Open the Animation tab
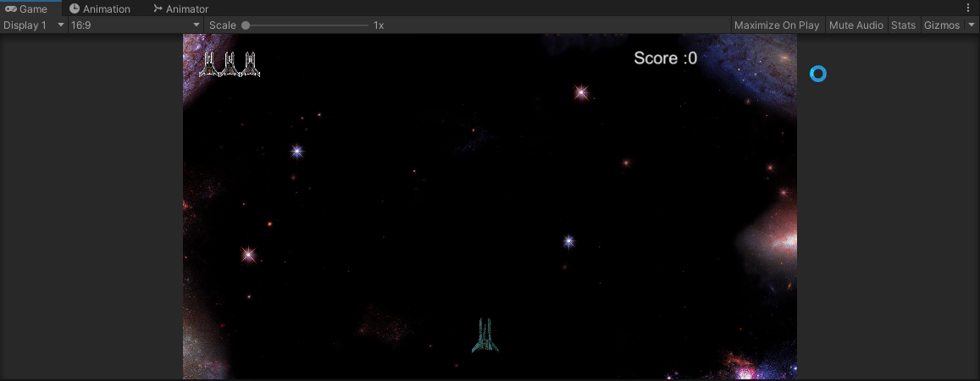This screenshot has width=980, height=381. pos(100,8)
